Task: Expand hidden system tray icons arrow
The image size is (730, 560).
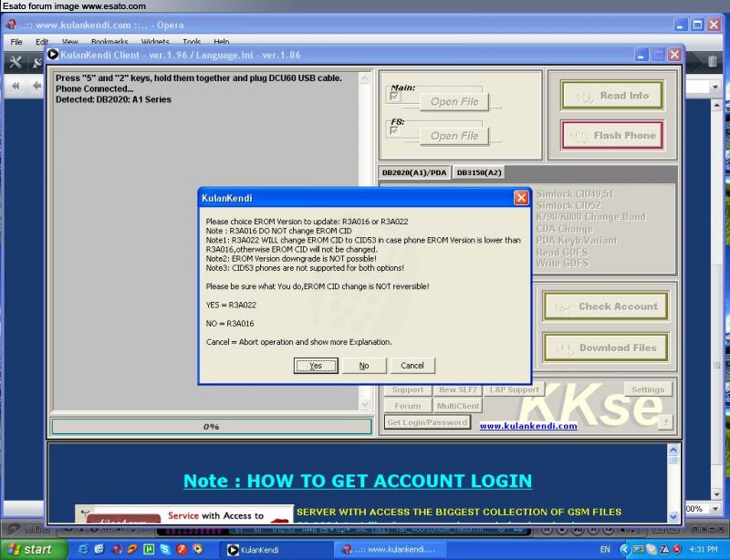Action: click(x=624, y=550)
